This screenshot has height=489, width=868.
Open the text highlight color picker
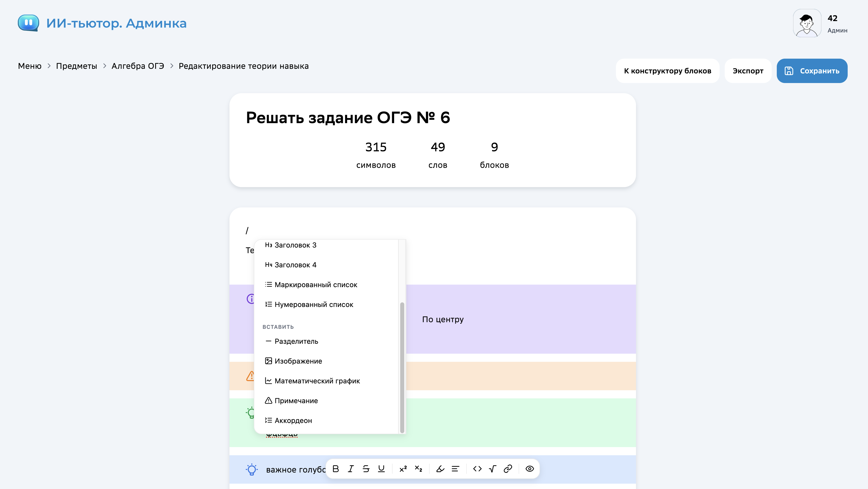click(440, 469)
